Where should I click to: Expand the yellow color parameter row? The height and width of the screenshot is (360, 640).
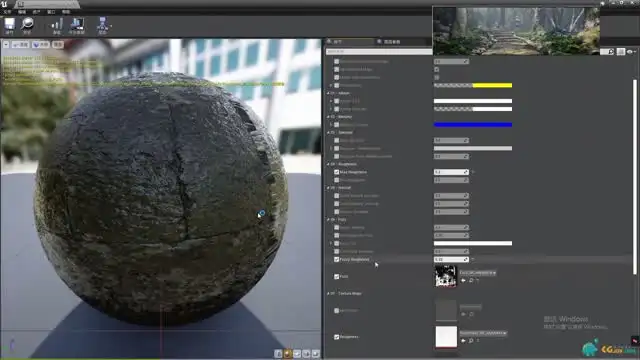(x=331, y=85)
